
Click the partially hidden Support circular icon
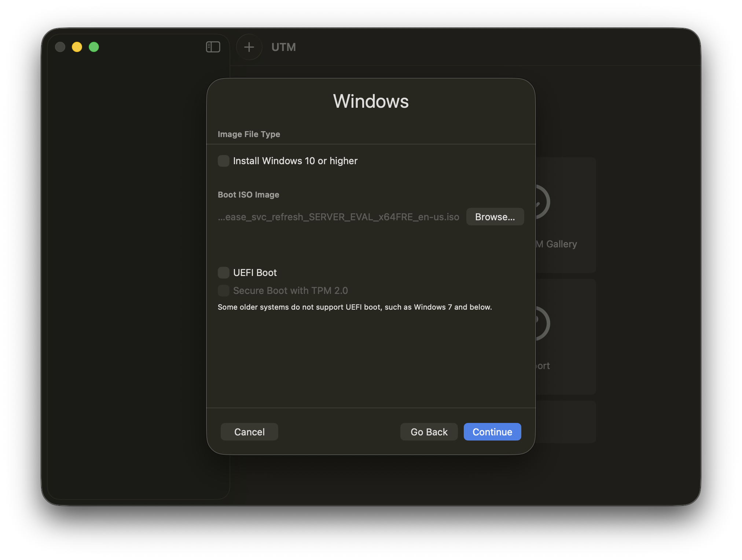543,324
